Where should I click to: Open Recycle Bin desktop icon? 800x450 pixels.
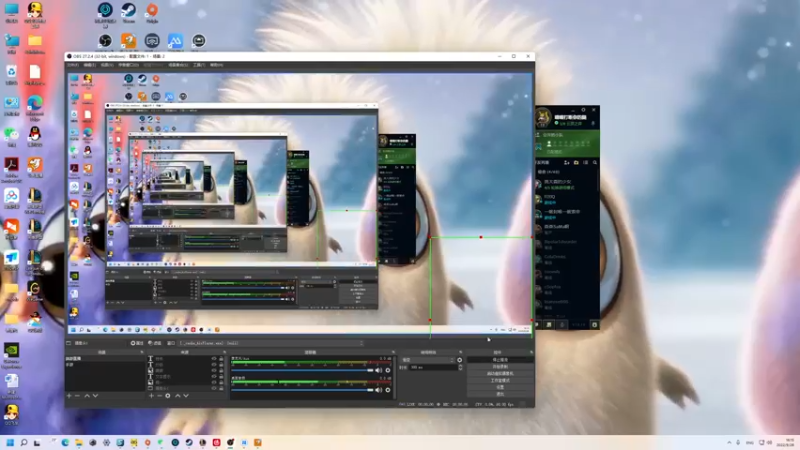pos(11,74)
